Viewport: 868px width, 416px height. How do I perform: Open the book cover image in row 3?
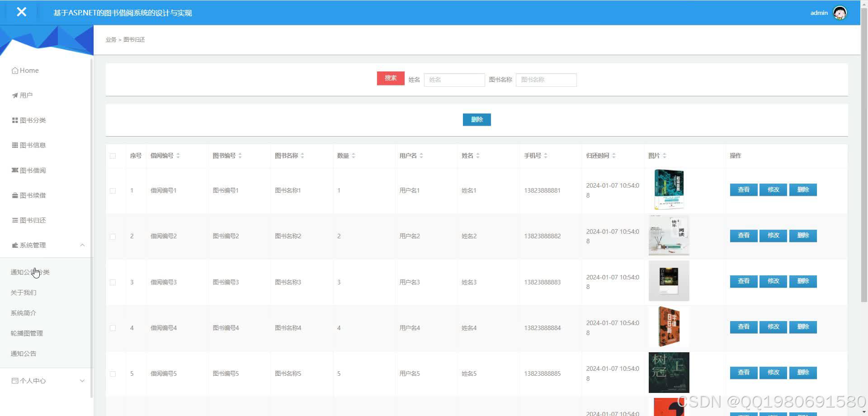[x=669, y=281]
